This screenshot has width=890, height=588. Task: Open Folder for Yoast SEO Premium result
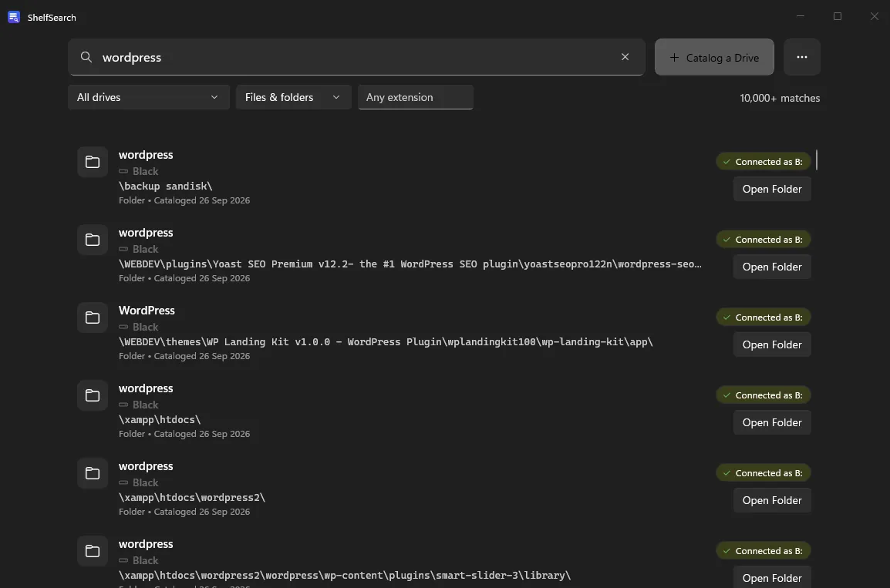[772, 267]
